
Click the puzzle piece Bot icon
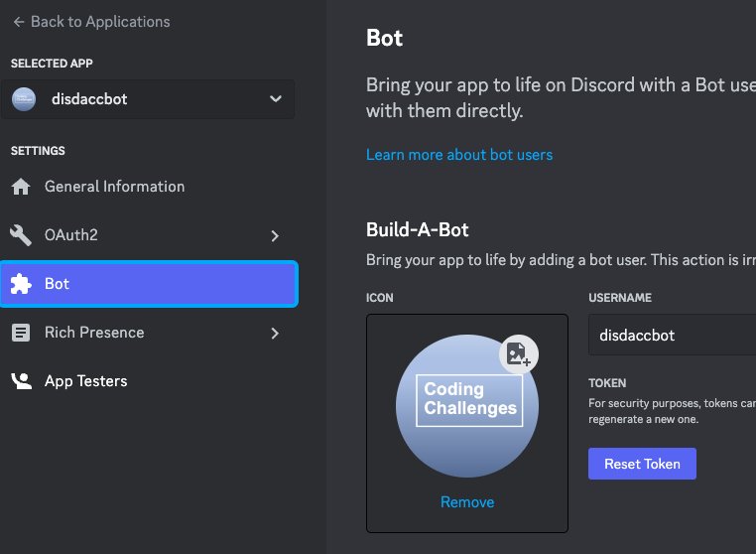tap(21, 284)
